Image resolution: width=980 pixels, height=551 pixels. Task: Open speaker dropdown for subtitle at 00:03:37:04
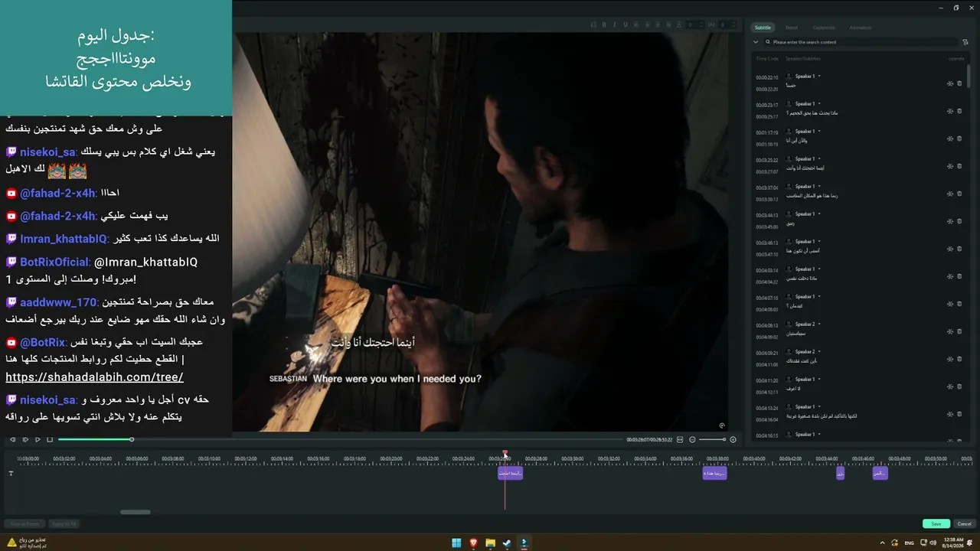point(819,187)
